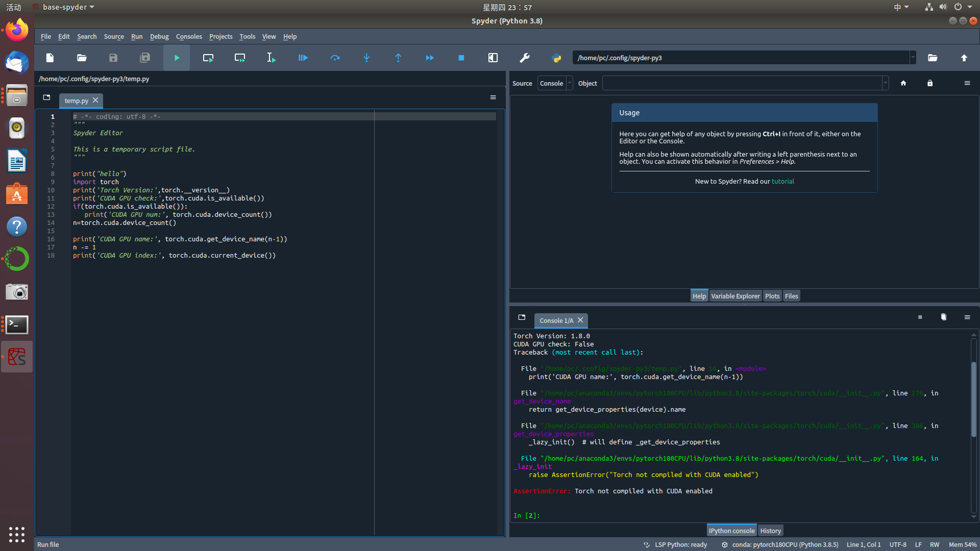
Task: Go to Help pane home
Action: (x=903, y=83)
